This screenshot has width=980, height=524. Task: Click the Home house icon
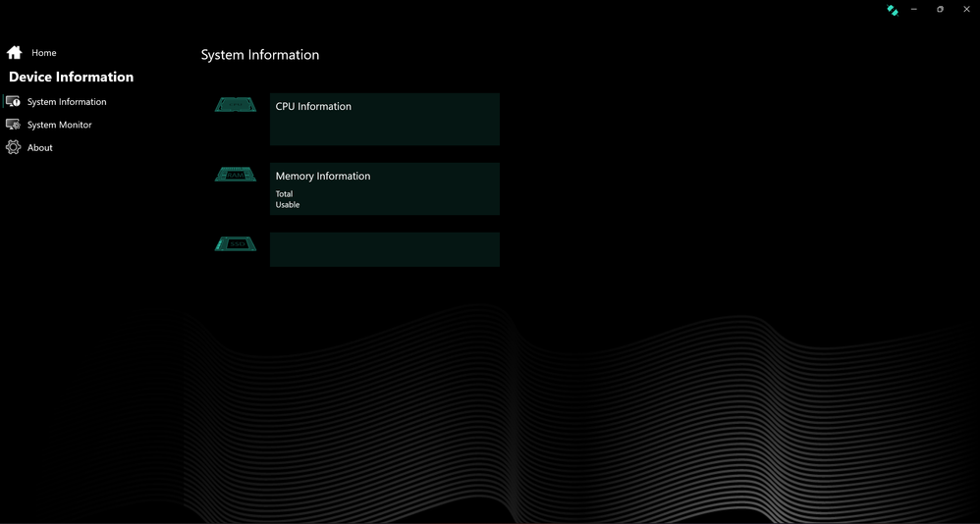(14, 52)
